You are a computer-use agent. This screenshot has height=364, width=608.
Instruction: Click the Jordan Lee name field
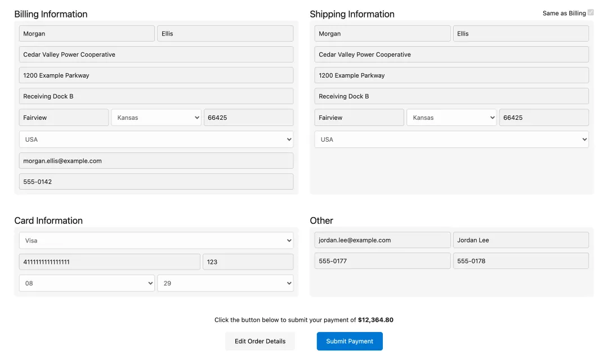coord(521,240)
